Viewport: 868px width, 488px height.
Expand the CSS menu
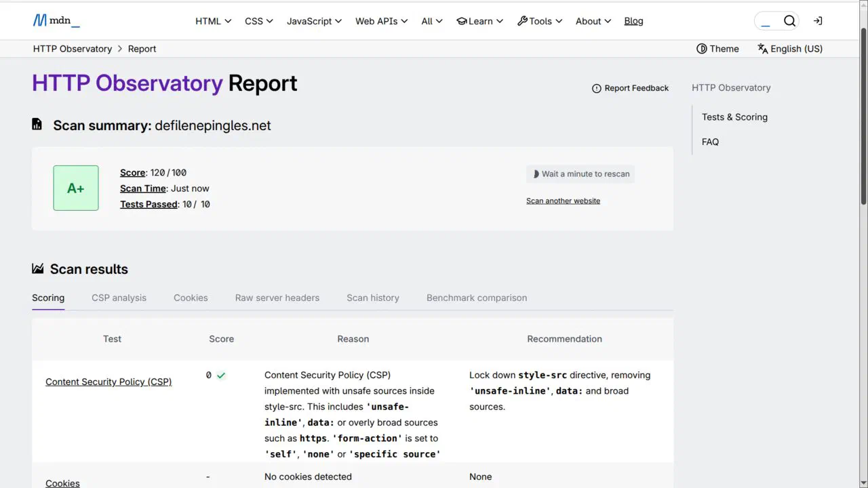point(258,21)
